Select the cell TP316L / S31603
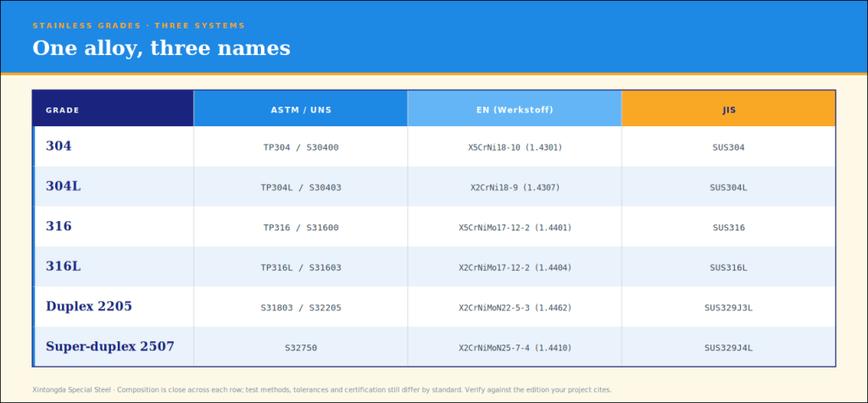The width and height of the screenshot is (868, 403). 301,267
